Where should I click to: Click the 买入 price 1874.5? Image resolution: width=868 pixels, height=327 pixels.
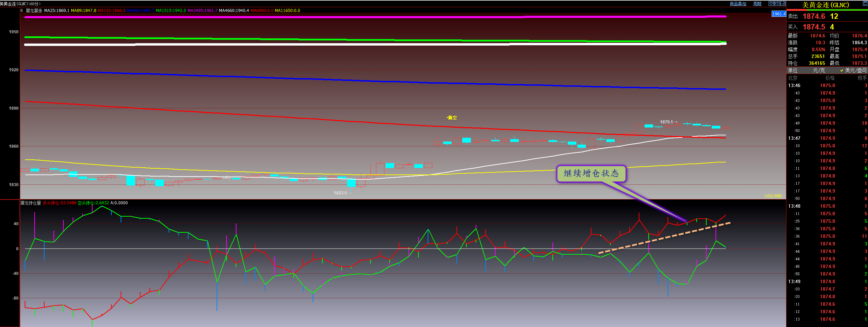(814, 27)
